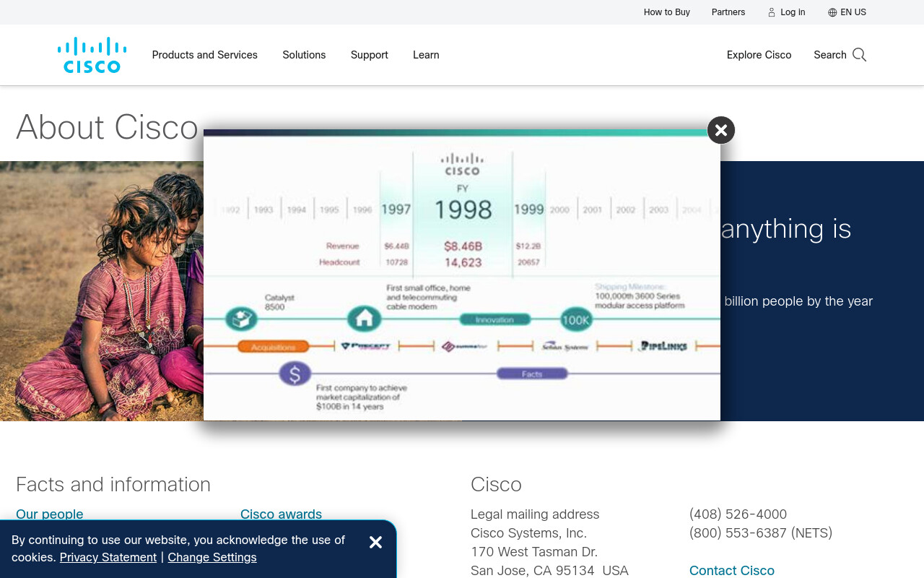This screenshot has width=924, height=578.
Task: Click the Search text
Action: pyautogui.click(x=830, y=55)
